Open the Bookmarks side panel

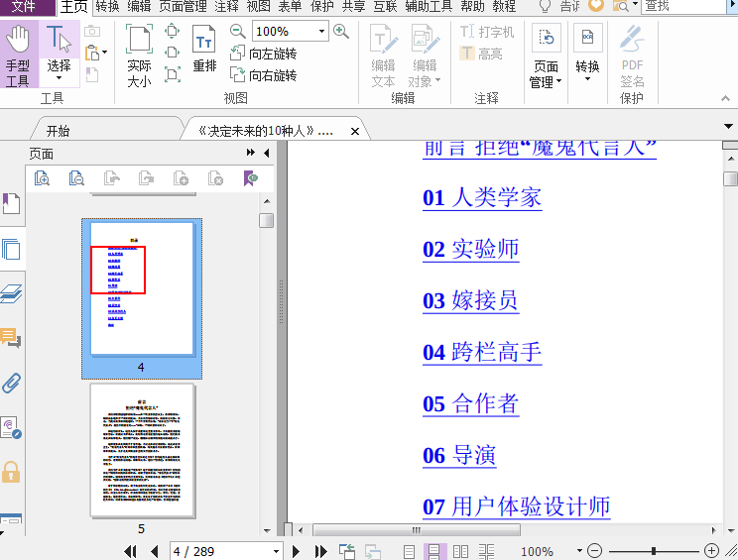click(x=11, y=203)
